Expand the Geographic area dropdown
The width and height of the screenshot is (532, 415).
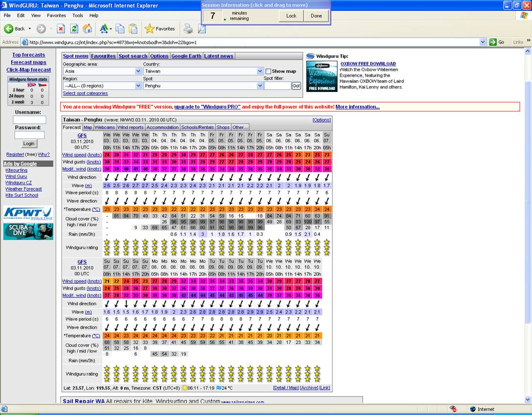[138, 71]
